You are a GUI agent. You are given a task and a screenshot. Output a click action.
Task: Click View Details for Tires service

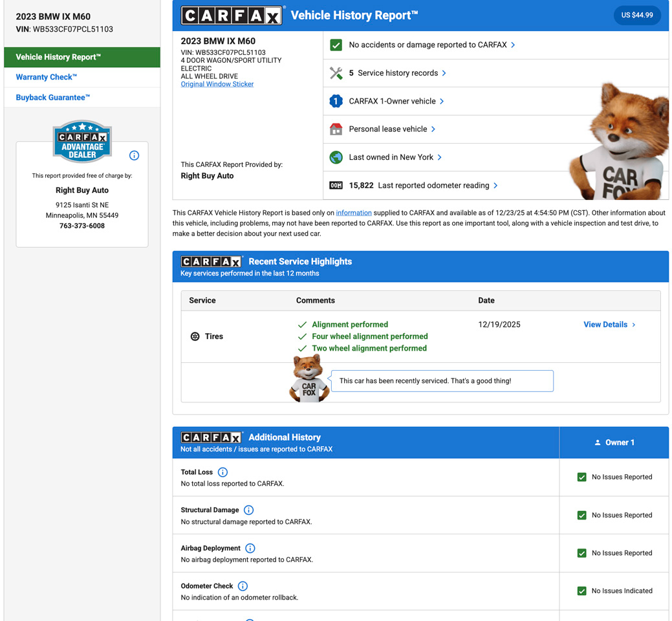point(609,325)
